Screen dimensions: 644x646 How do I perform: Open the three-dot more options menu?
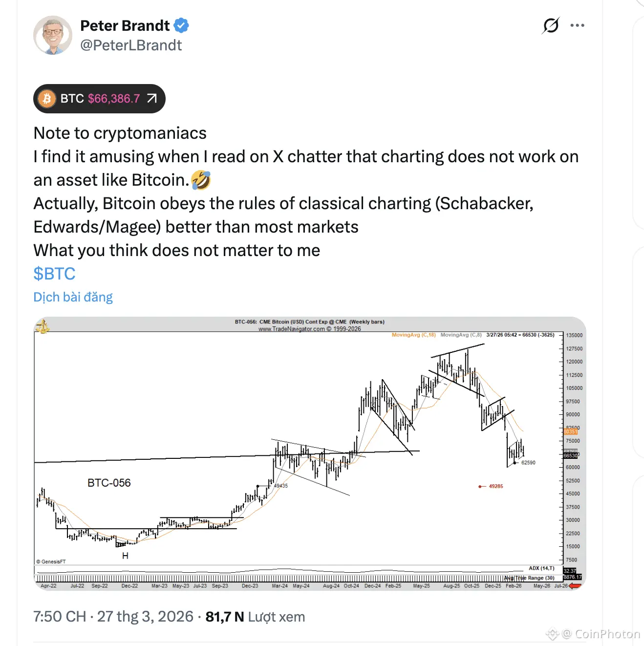[x=577, y=25]
